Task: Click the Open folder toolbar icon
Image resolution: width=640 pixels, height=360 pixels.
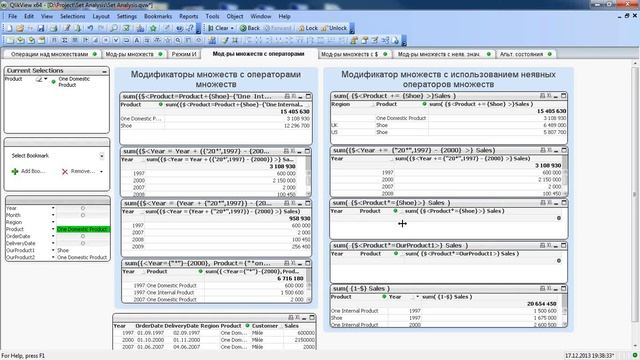Action: click(20, 28)
